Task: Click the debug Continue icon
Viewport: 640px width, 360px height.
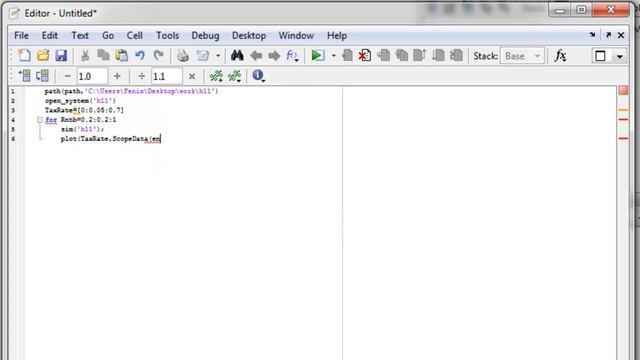Action: pyautogui.click(x=438, y=56)
